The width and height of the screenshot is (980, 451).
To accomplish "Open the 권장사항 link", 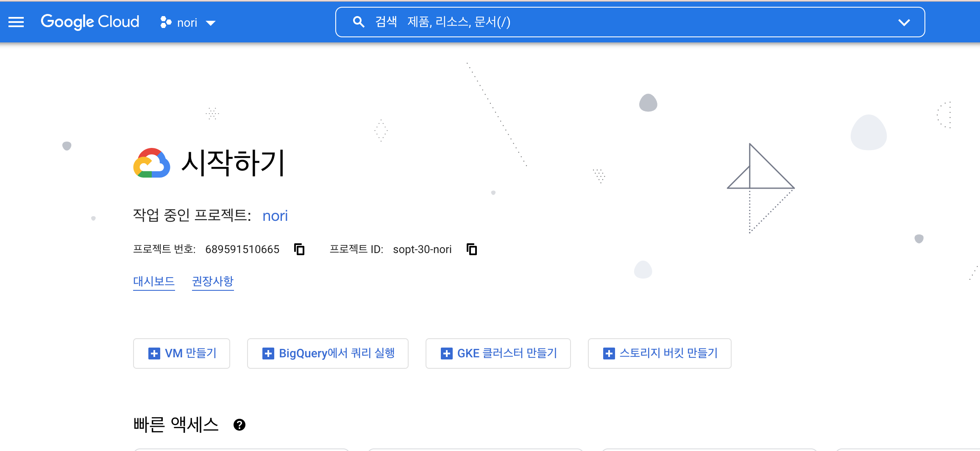I will point(213,281).
